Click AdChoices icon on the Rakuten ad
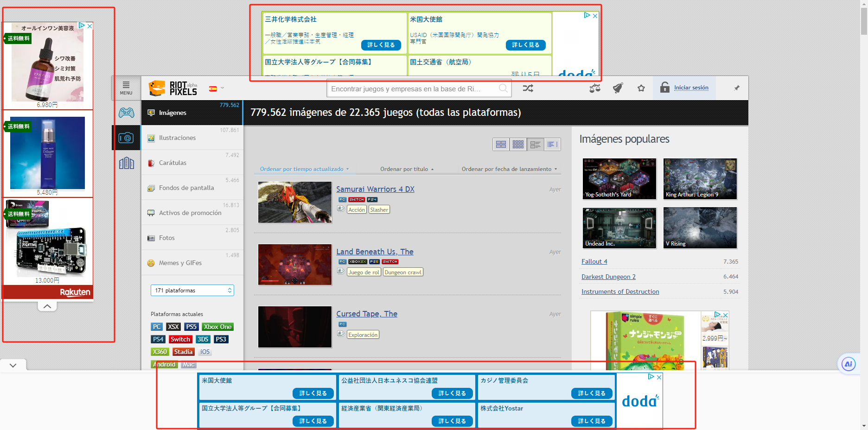Image resolution: width=868 pixels, height=430 pixels. 82,26
